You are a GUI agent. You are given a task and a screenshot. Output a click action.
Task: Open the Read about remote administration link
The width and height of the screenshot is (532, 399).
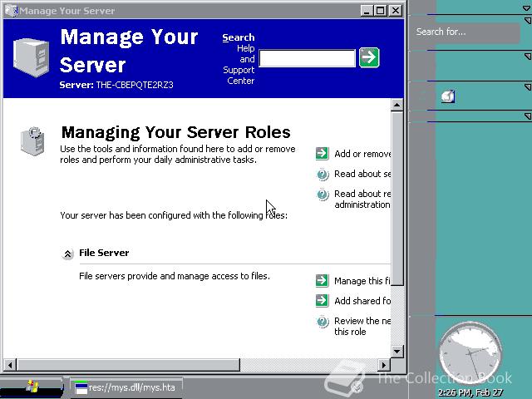[x=362, y=199]
